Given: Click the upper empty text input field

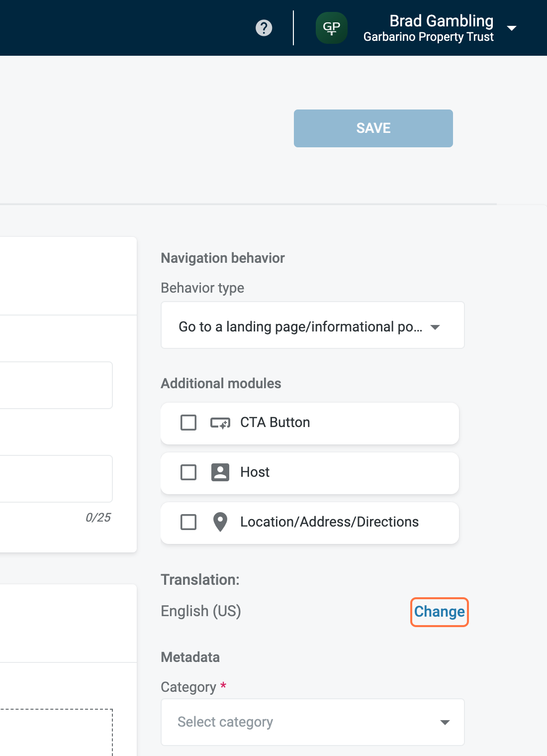Looking at the screenshot, I should pyautogui.click(x=55, y=385).
